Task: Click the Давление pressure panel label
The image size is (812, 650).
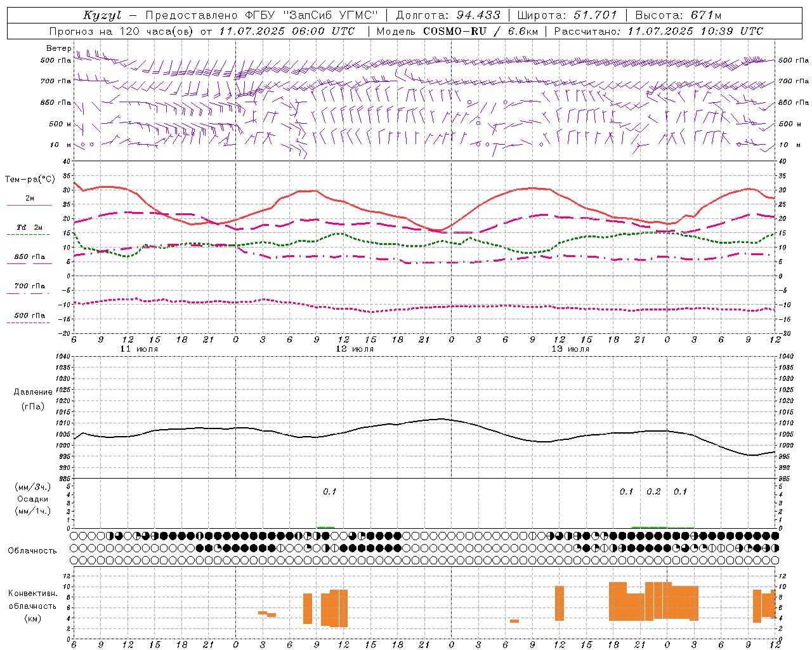Action: point(33,392)
